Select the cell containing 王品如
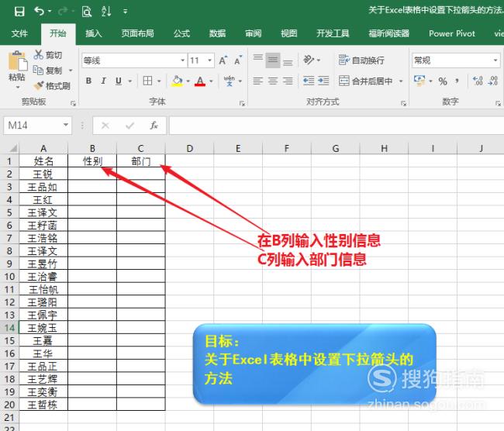The height and width of the screenshot is (431, 504). (43, 187)
